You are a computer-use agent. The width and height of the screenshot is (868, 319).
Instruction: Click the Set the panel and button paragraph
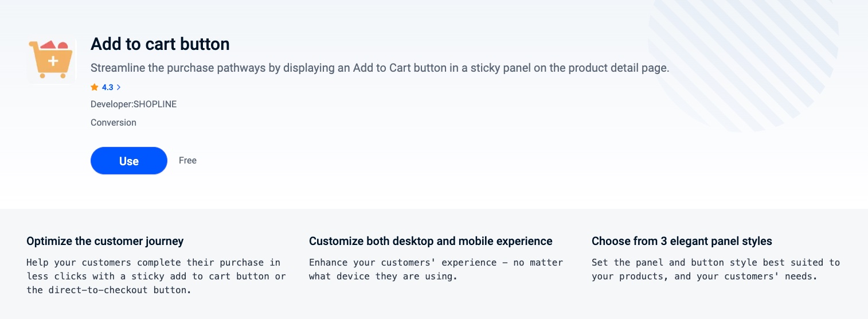715,269
